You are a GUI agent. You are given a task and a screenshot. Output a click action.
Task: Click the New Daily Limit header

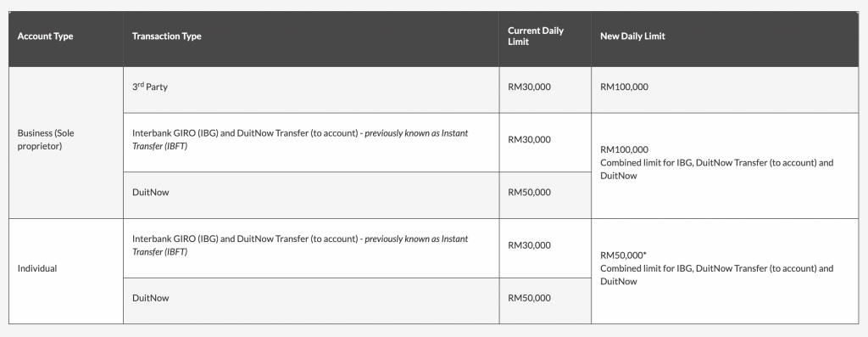pos(726,39)
